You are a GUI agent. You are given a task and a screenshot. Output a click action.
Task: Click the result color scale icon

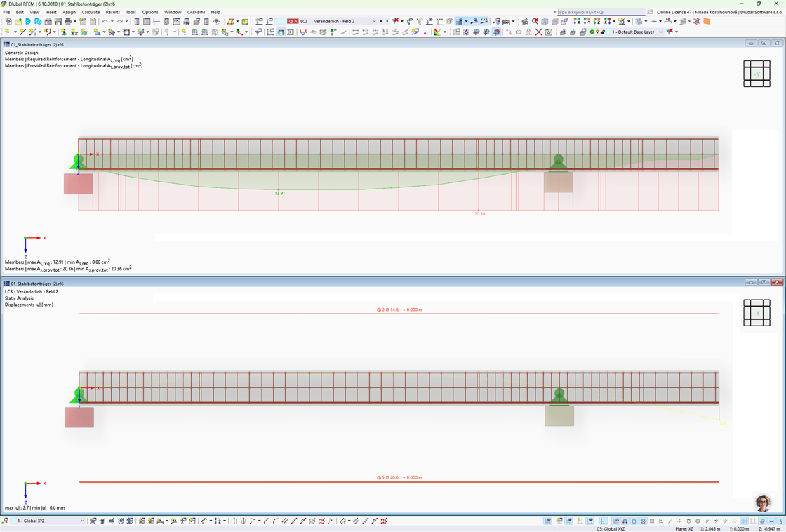click(438, 32)
